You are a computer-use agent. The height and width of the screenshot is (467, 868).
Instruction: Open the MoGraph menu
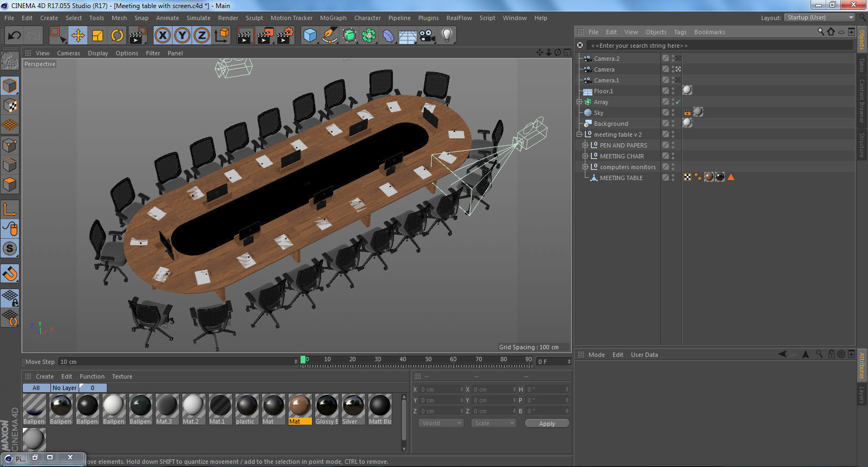point(333,18)
